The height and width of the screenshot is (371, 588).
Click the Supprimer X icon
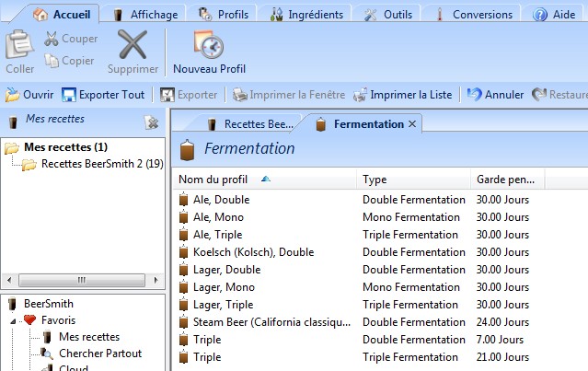pos(133,44)
